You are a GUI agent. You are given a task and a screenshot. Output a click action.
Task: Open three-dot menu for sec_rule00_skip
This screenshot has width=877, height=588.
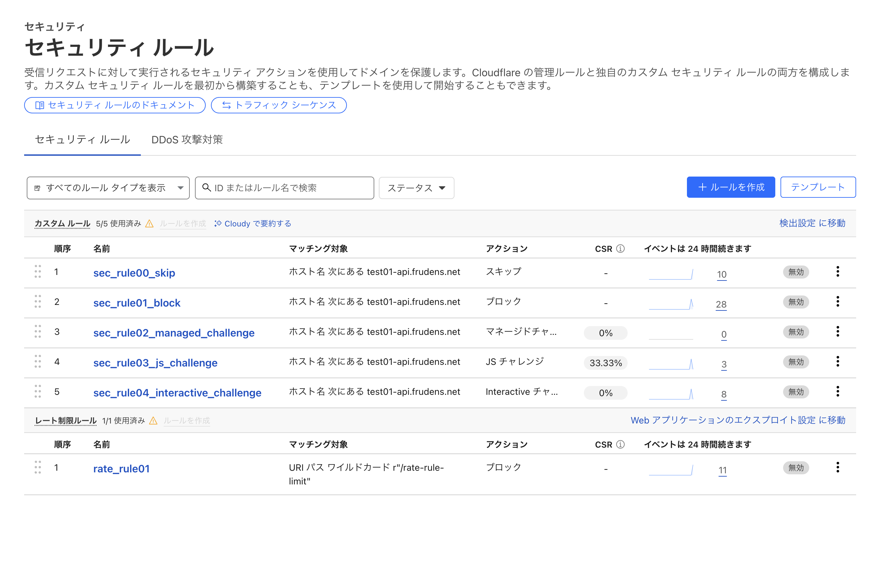pos(837,271)
